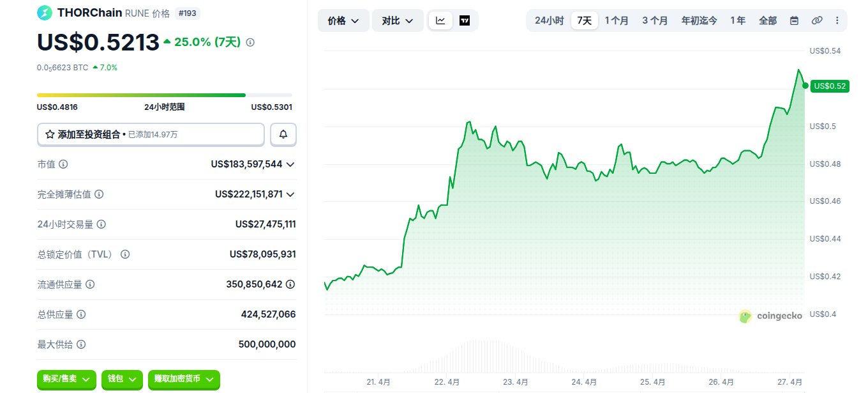Click the bell price alert icon
Viewport: 868px width, 393px height.
coord(283,134)
